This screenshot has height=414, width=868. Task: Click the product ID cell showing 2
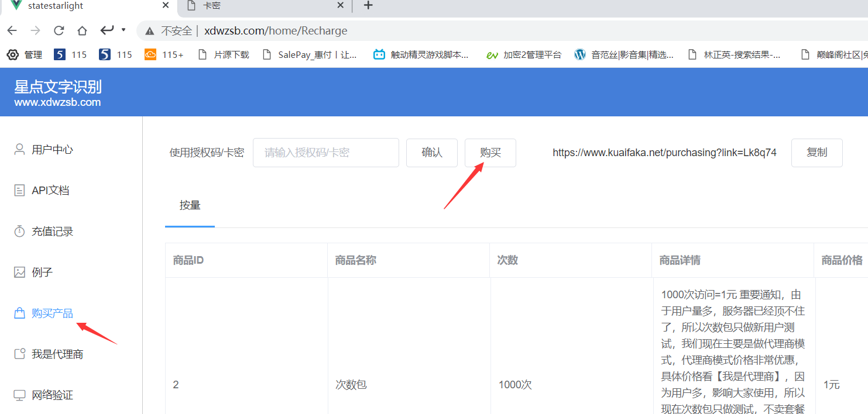click(176, 385)
